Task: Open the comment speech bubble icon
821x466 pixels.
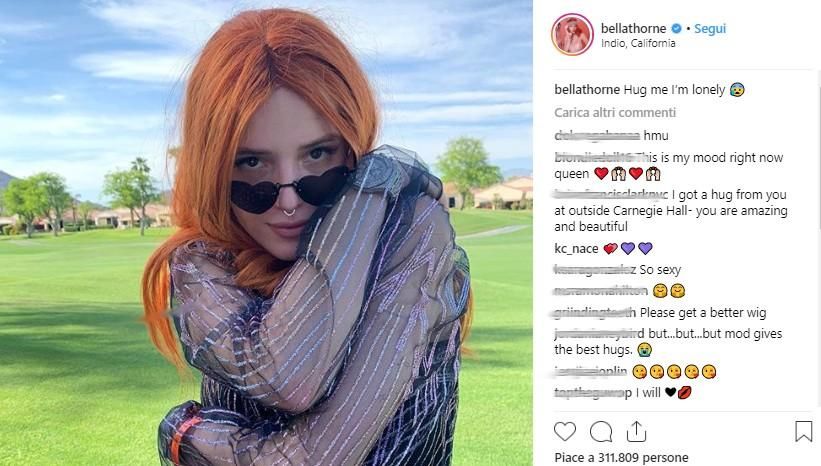Action: (601, 432)
